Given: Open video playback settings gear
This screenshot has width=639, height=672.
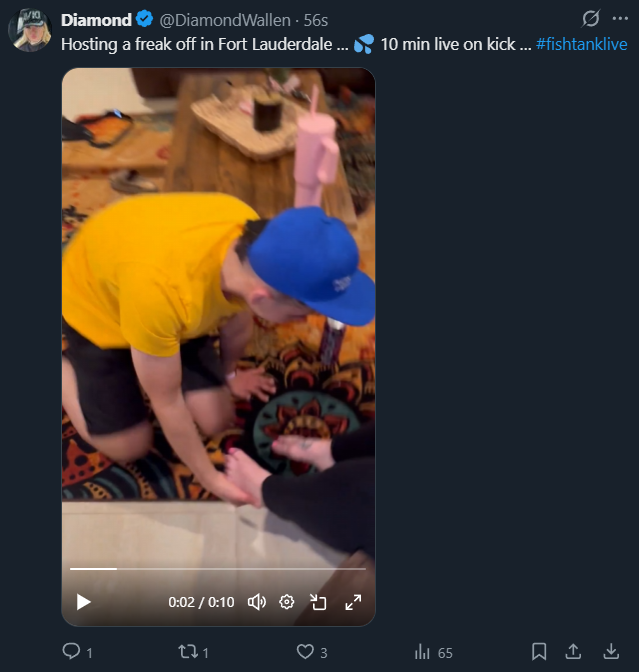Looking at the screenshot, I should click(287, 602).
